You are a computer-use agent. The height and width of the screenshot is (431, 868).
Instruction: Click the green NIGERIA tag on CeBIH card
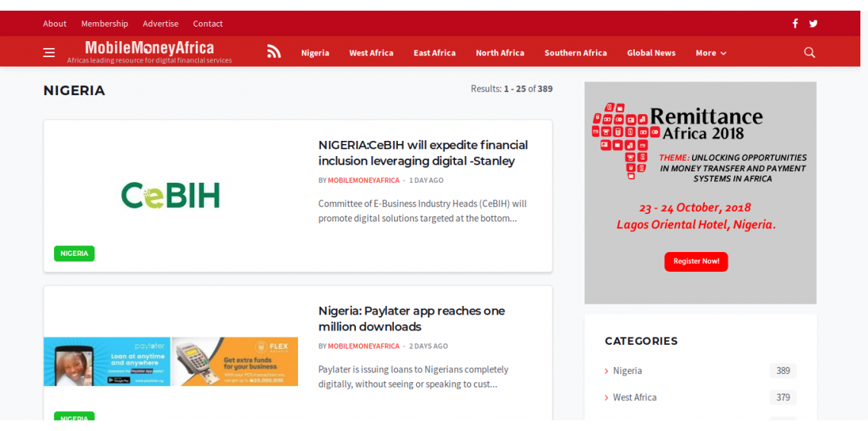[x=74, y=254]
